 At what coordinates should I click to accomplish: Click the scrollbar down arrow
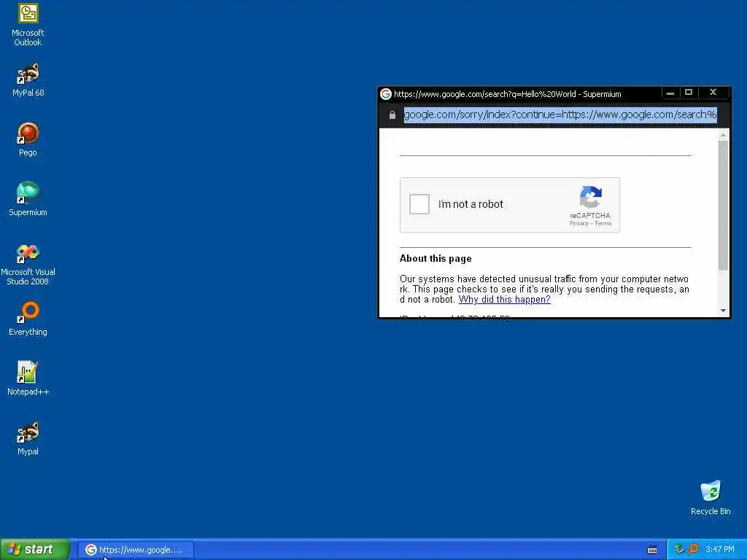[x=723, y=311]
